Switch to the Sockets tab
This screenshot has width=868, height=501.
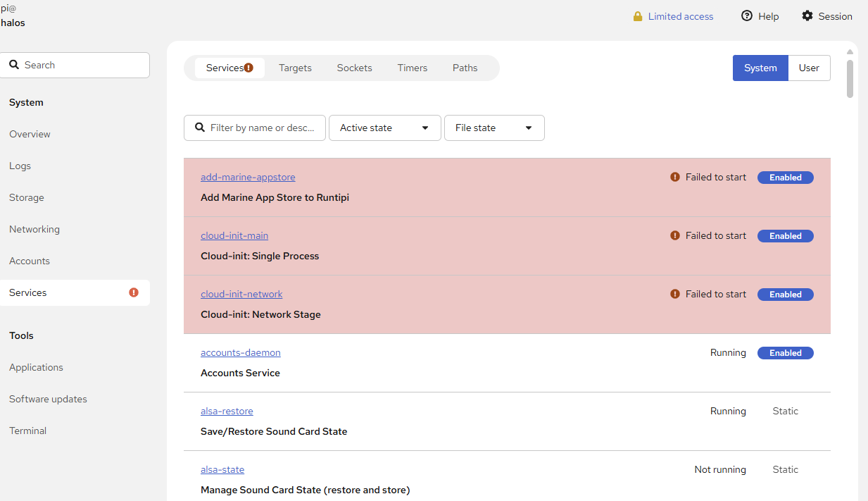pos(354,68)
